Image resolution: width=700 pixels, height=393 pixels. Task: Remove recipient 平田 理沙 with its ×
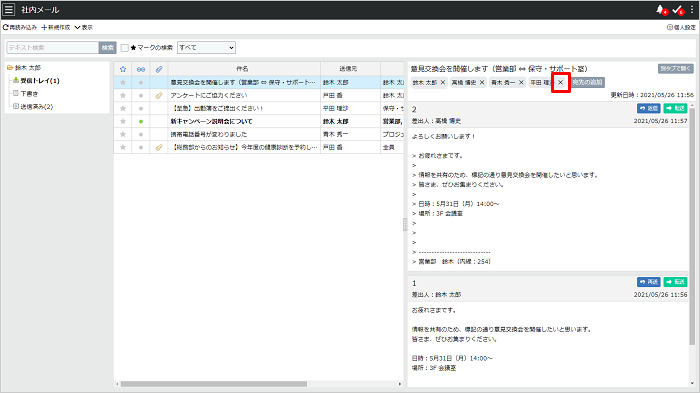click(560, 83)
